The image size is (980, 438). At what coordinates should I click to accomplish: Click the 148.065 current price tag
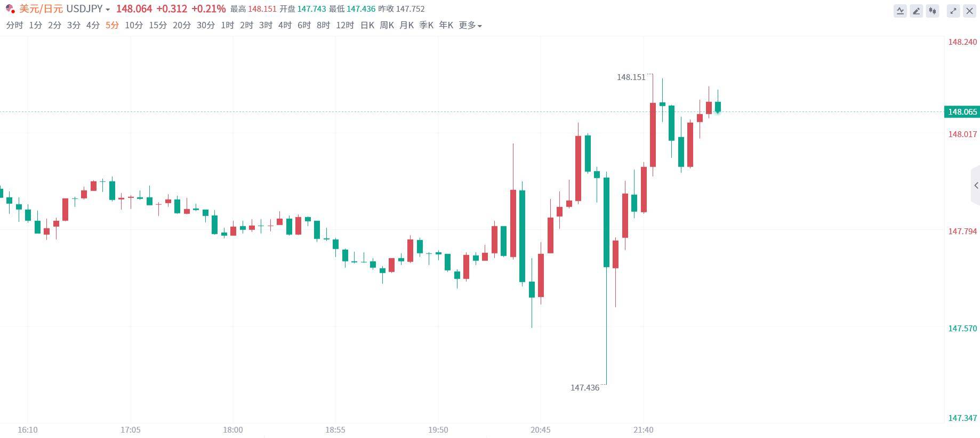(x=962, y=112)
